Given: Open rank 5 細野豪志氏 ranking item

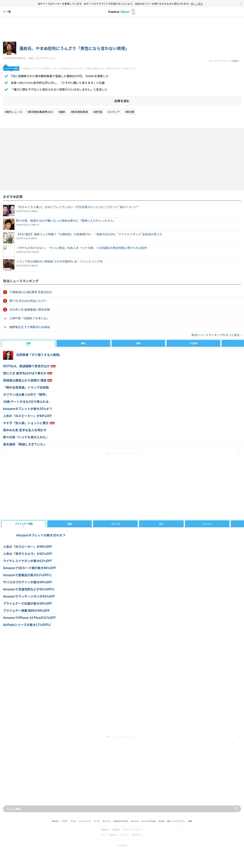Looking at the screenshot, I should [30, 327].
